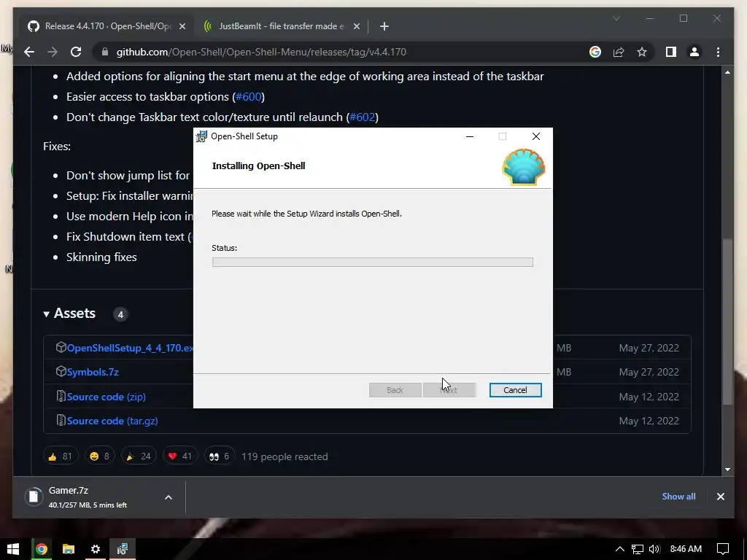Click the thumbs up reaction 81
The height and width of the screenshot is (560, 747).
[x=60, y=456]
